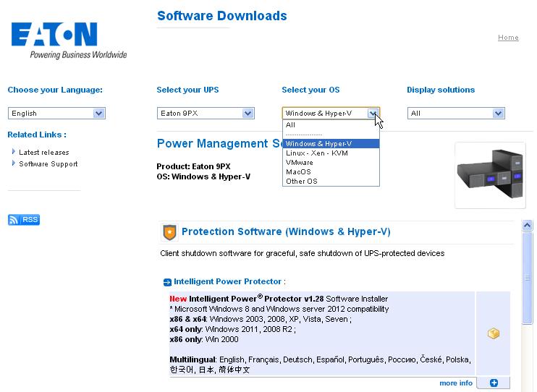Open the Display solutions dropdown

456,114
